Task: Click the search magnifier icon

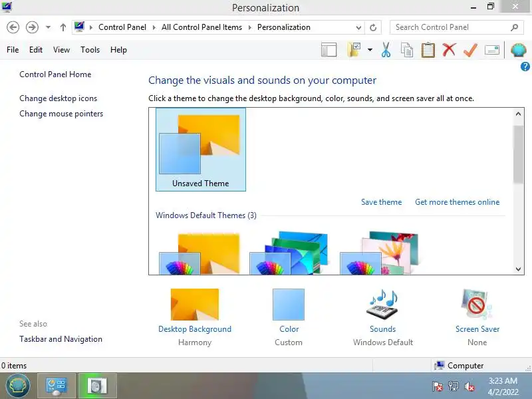Action: coord(514,27)
